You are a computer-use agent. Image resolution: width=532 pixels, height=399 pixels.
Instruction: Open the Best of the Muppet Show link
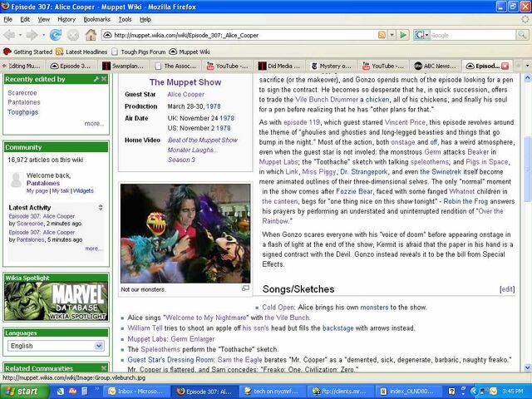click(x=202, y=140)
